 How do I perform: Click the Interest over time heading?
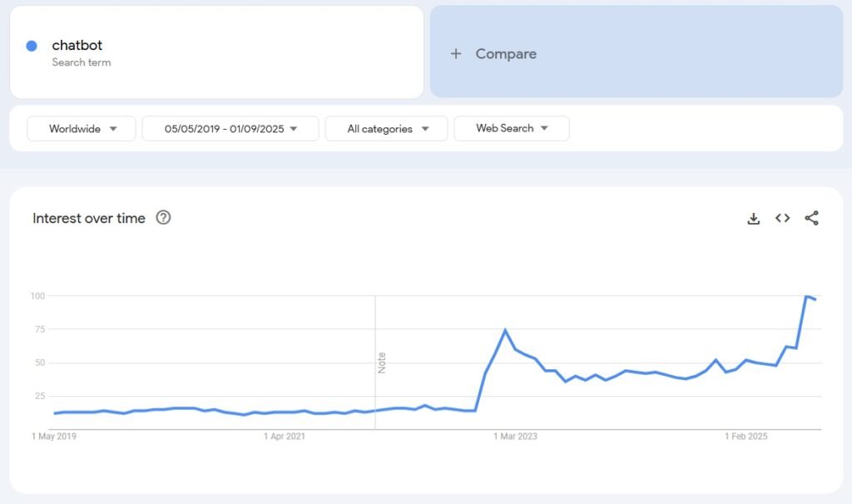click(89, 219)
